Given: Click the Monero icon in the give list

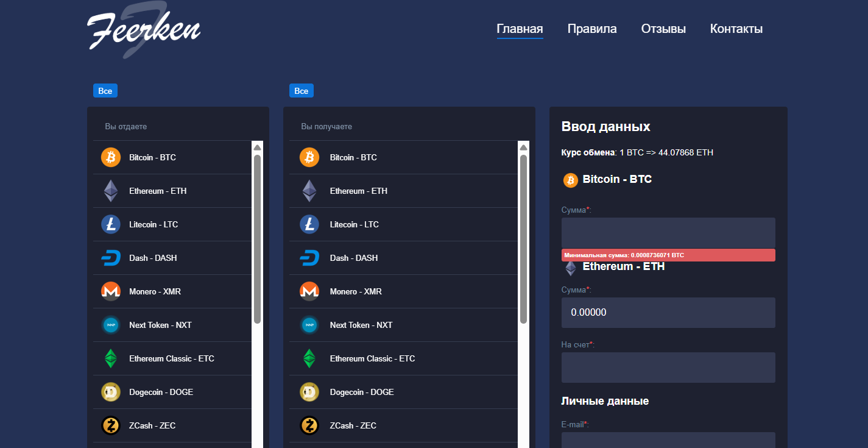Looking at the screenshot, I should click(111, 291).
